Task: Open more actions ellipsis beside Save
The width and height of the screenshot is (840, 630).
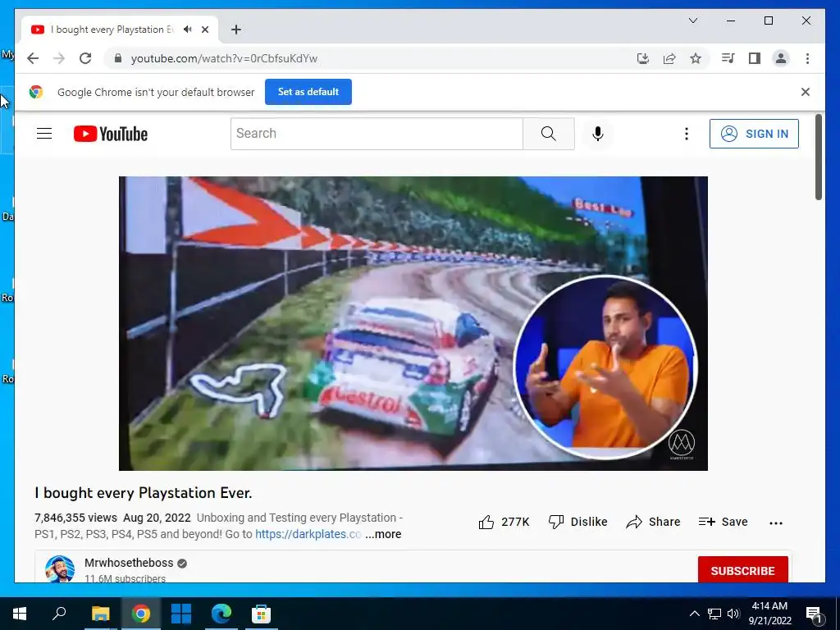Action: tap(776, 523)
